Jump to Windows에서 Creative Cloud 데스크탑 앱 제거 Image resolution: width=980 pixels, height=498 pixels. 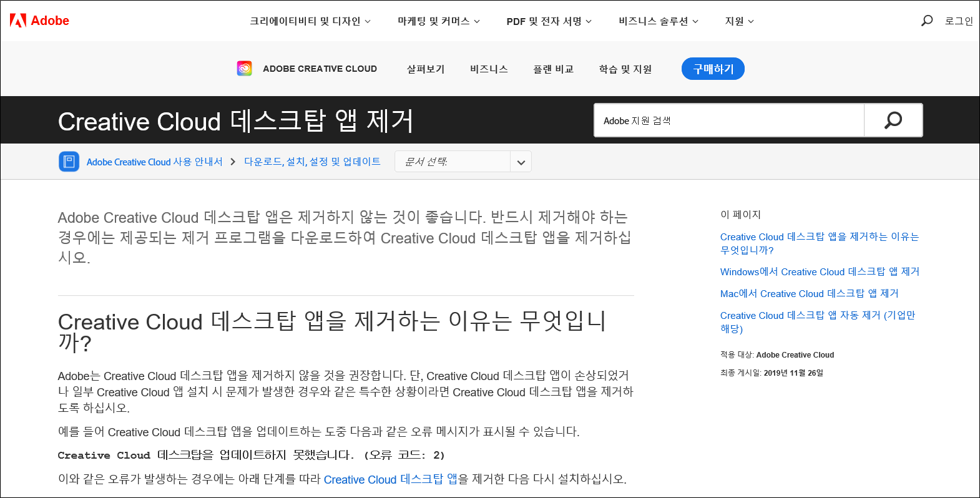pyautogui.click(x=820, y=271)
